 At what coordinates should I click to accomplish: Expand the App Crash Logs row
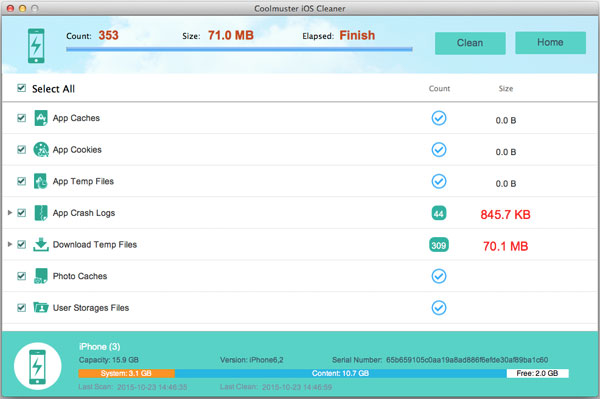tap(10, 213)
